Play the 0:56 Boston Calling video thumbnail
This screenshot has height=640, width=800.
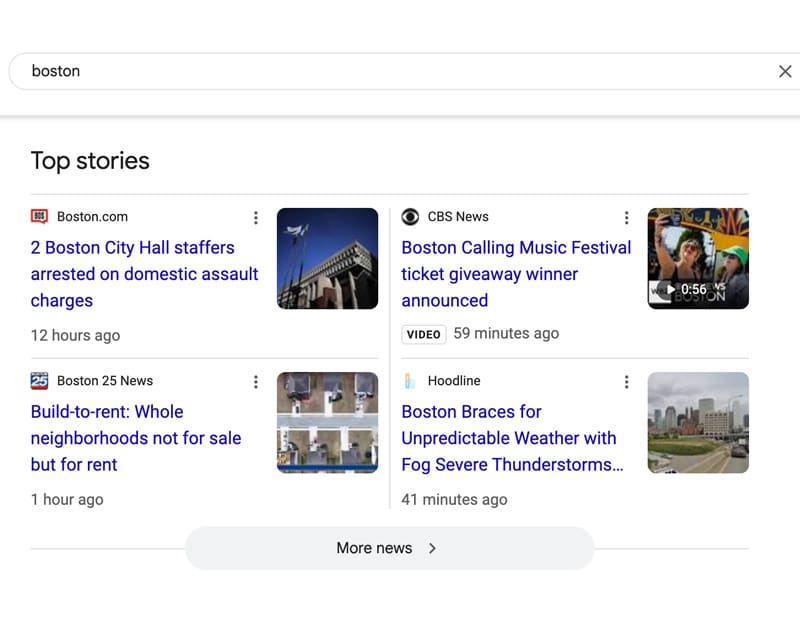(x=698, y=258)
